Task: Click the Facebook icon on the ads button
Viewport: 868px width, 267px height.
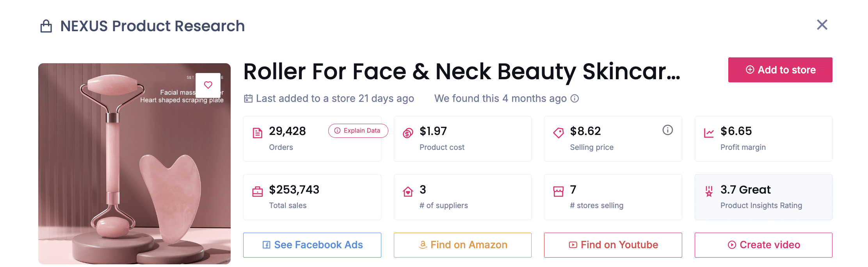Action: tap(266, 245)
